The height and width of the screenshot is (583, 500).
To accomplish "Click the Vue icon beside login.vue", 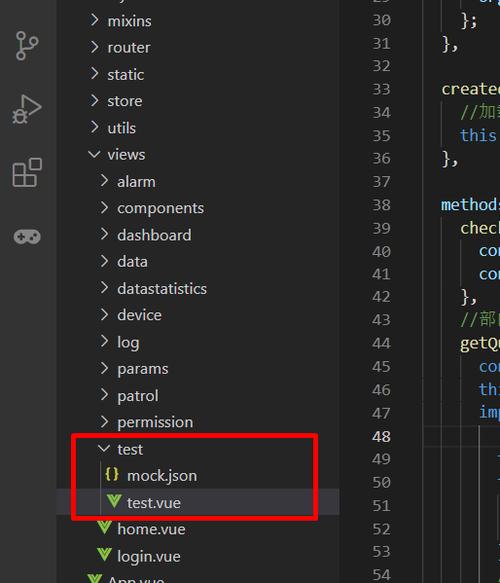I will (x=104, y=555).
